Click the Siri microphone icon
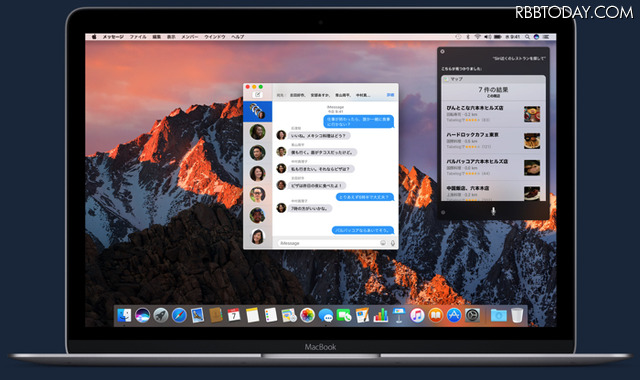The height and width of the screenshot is (380, 640). (x=493, y=211)
